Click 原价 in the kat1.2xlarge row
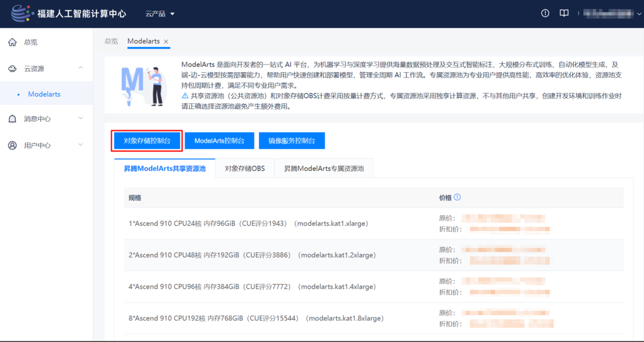This screenshot has width=644, height=342. click(447, 250)
